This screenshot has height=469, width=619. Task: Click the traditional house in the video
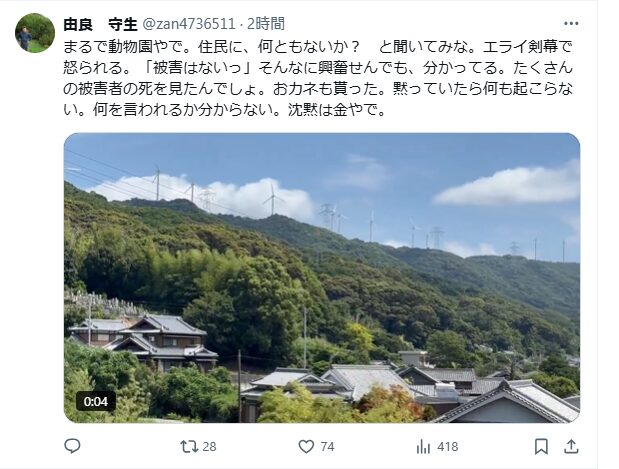point(143,341)
